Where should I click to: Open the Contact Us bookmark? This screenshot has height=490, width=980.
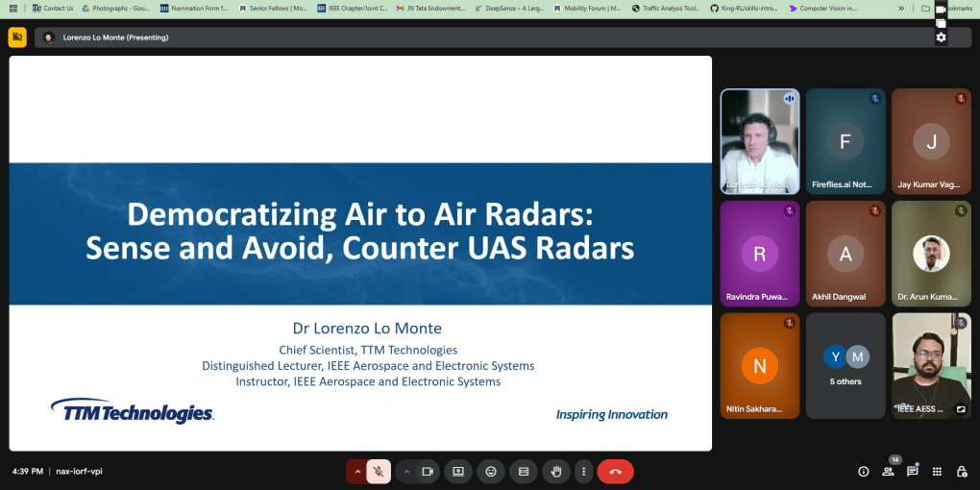[53, 8]
